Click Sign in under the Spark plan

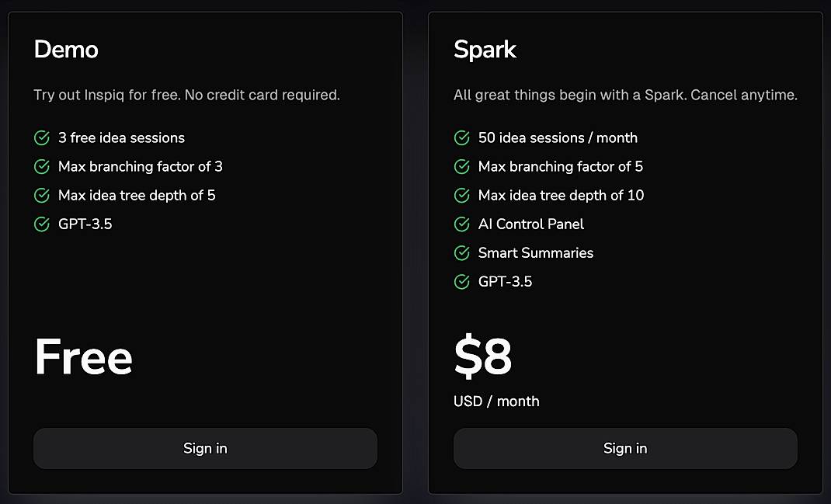click(625, 448)
